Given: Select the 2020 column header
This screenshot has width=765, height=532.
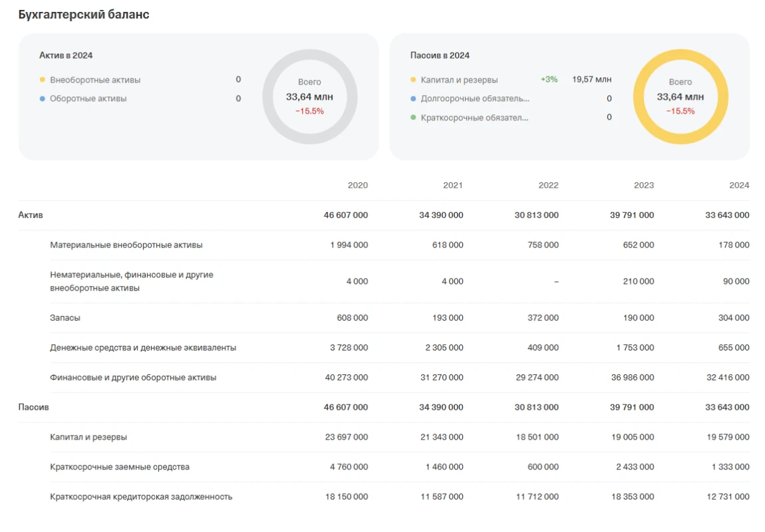Looking at the screenshot, I should [357, 186].
